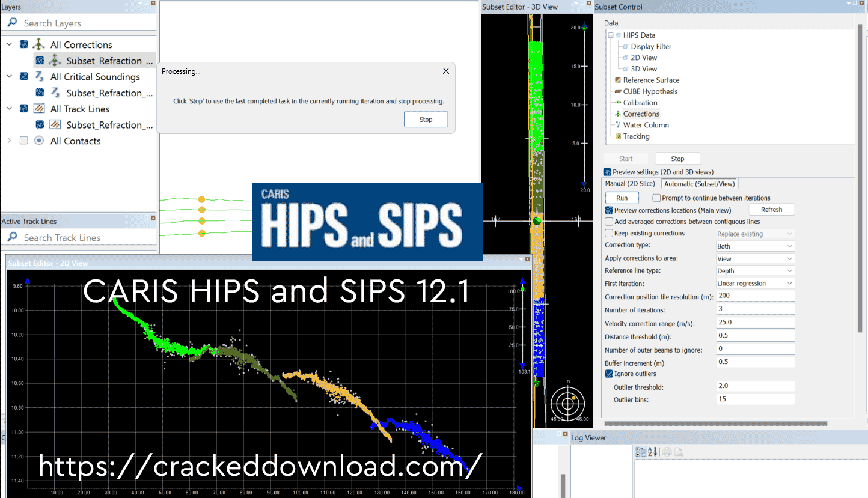Click the Velocity correction range field
Image resolution: width=868 pixels, height=498 pixels.
tap(755, 323)
